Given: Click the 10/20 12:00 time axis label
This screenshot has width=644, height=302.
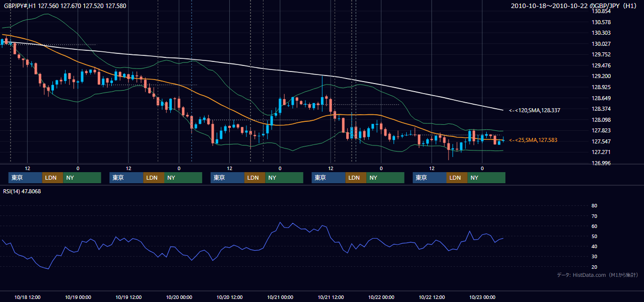Looking at the screenshot, I should click(230, 297).
